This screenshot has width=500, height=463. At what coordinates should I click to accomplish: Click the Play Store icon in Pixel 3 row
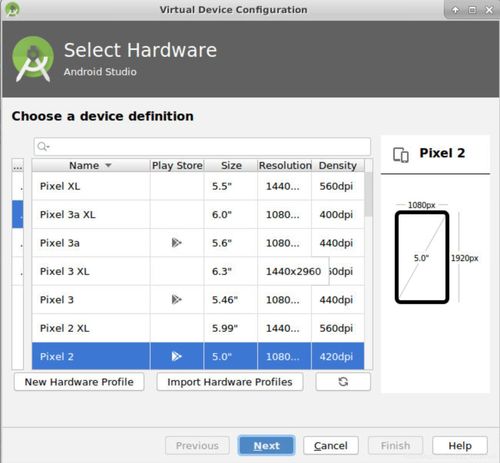pyautogui.click(x=176, y=299)
